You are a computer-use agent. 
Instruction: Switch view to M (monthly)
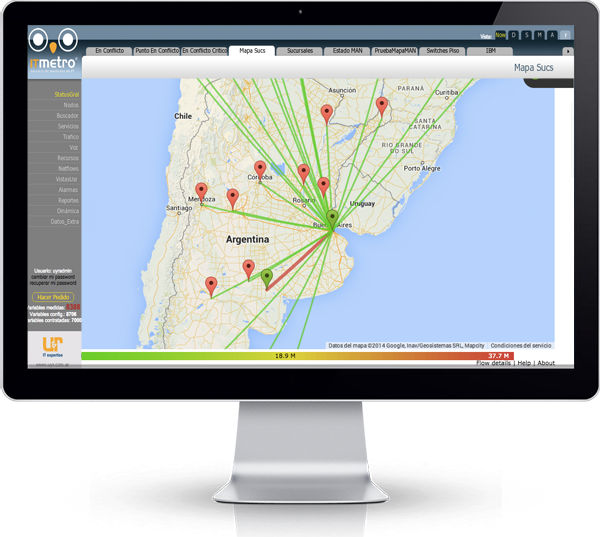point(539,35)
